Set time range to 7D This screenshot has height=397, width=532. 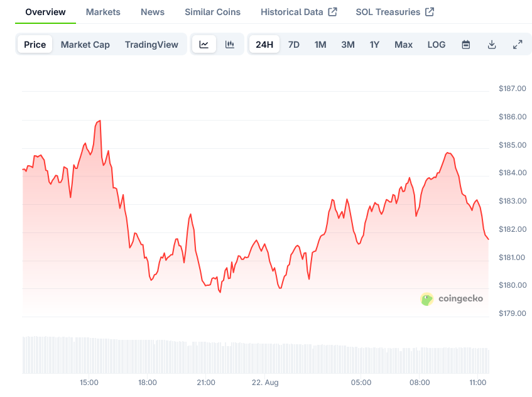[x=294, y=45]
